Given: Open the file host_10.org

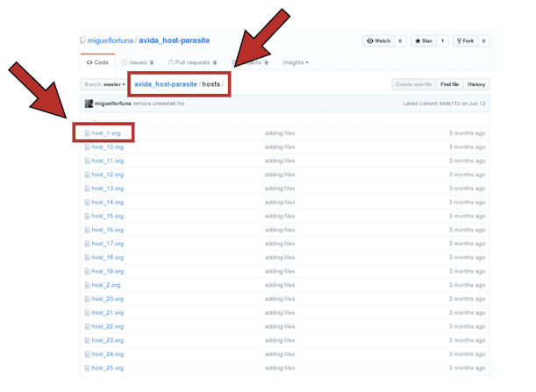Looking at the screenshot, I should pos(108,147).
